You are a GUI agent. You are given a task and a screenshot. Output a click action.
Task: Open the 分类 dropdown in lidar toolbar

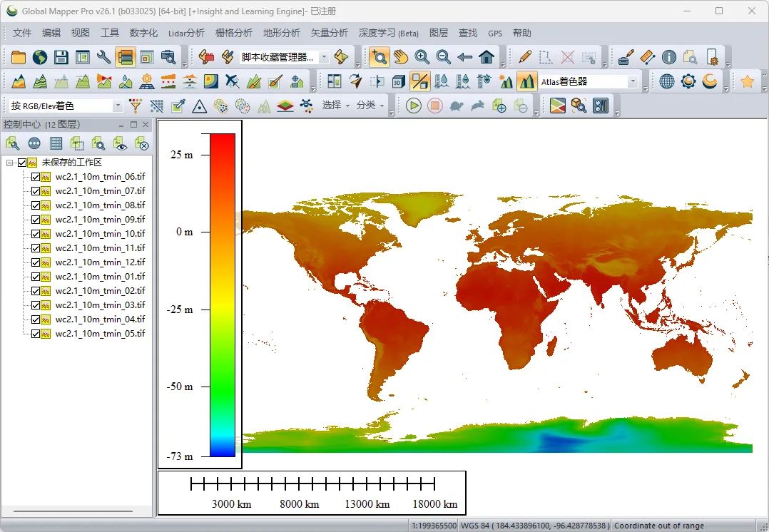tap(370, 106)
